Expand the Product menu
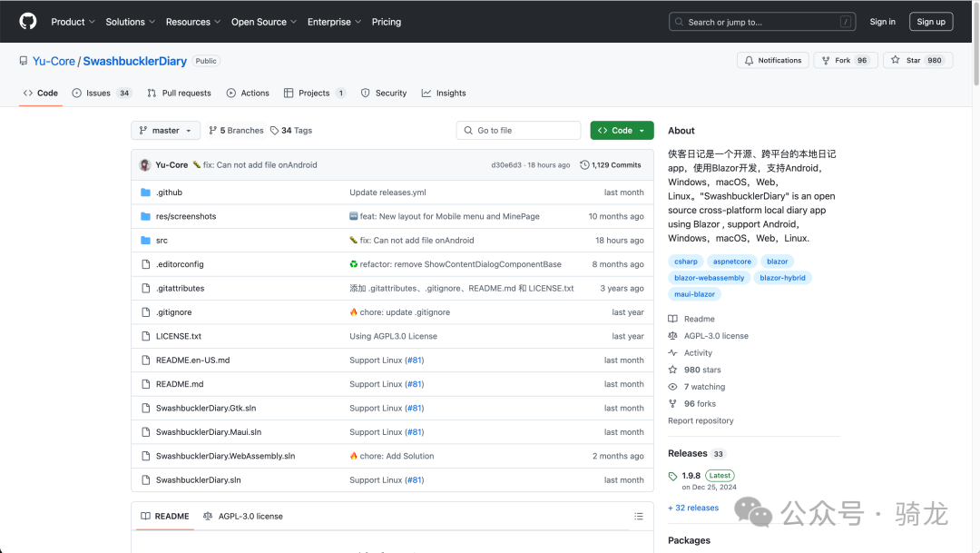The image size is (980, 553). coord(73,22)
